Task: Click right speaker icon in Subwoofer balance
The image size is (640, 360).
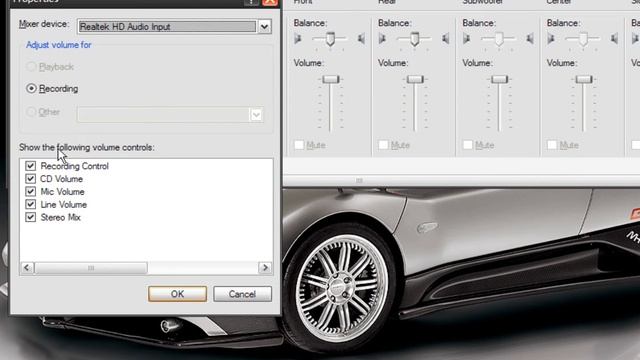Action: [530, 39]
